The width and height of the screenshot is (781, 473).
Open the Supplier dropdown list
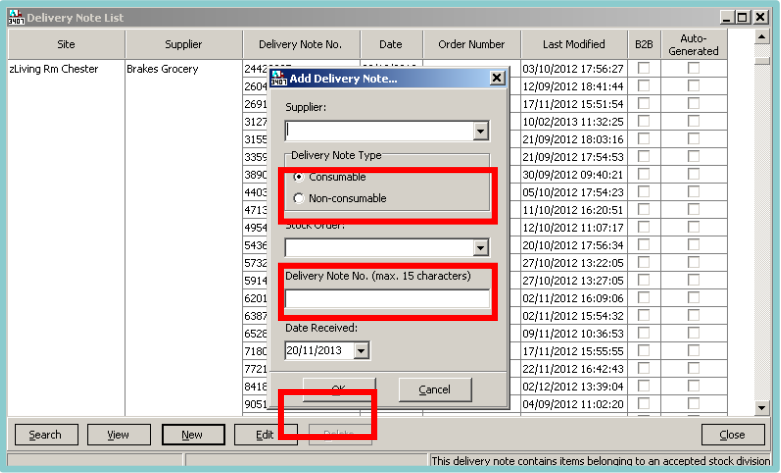tap(480, 131)
